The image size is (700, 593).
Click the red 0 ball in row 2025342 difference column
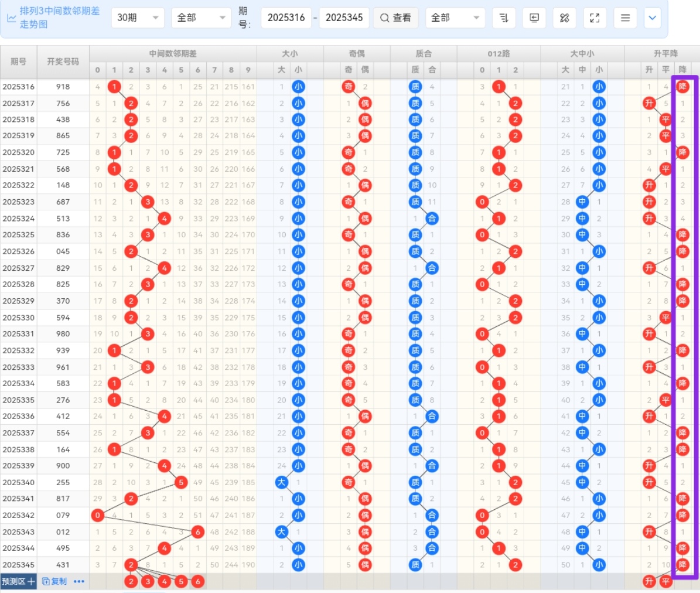pos(97,515)
